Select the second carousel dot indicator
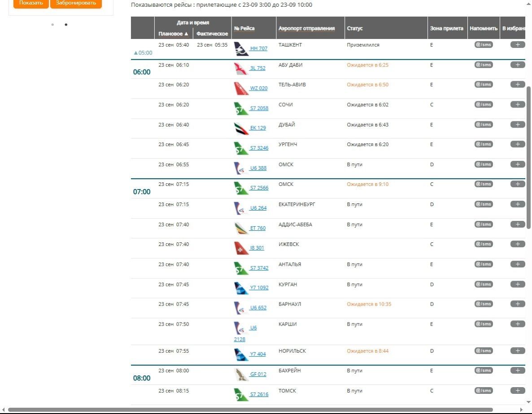This screenshot has height=414, width=532. [66, 25]
